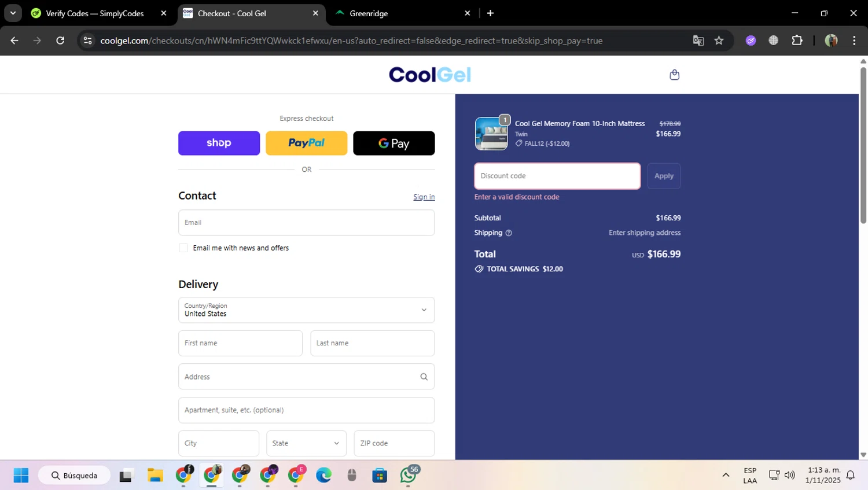
Task: Go forward with the forward arrow
Action: 37,40
